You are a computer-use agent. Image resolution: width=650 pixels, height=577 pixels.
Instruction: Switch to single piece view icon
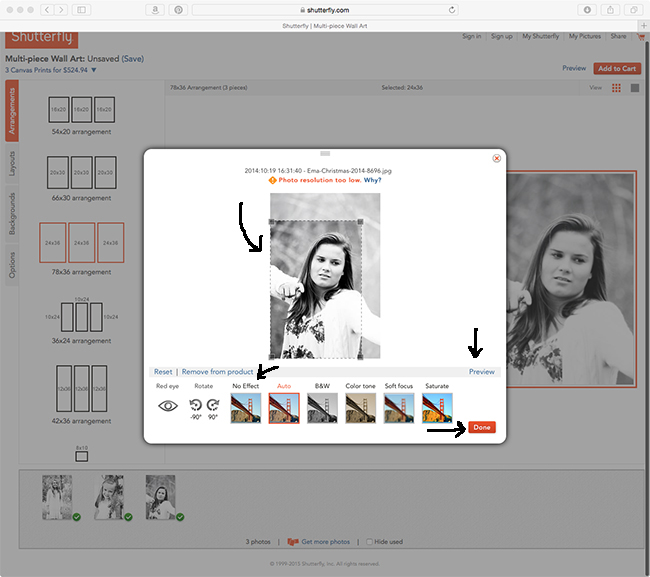pos(635,88)
